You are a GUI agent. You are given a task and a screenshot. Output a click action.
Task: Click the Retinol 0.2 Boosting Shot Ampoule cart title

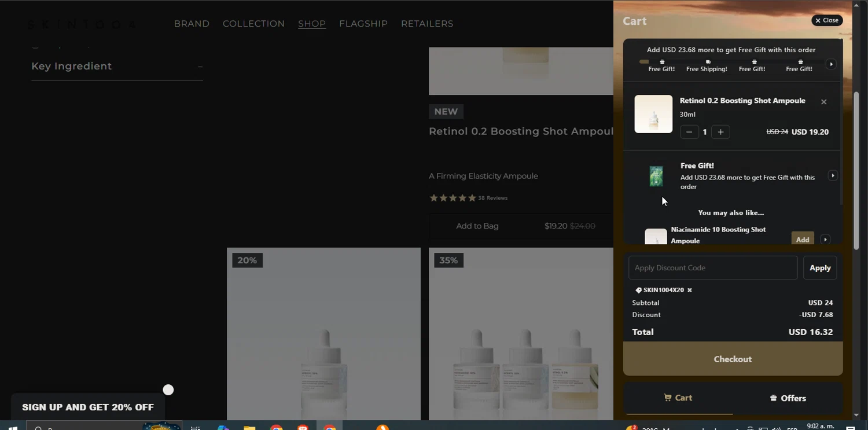coord(742,101)
